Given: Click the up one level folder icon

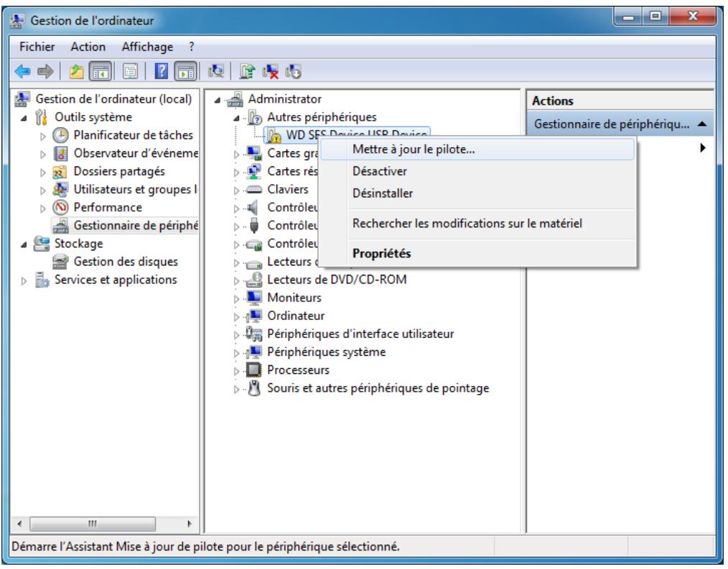Looking at the screenshot, I should coord(76,72).
